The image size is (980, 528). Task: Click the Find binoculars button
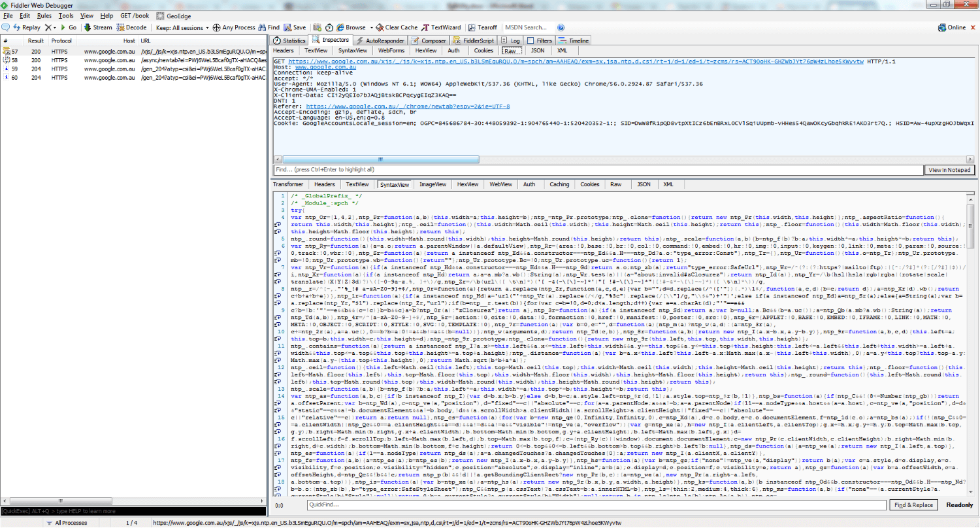click(269, 27)
